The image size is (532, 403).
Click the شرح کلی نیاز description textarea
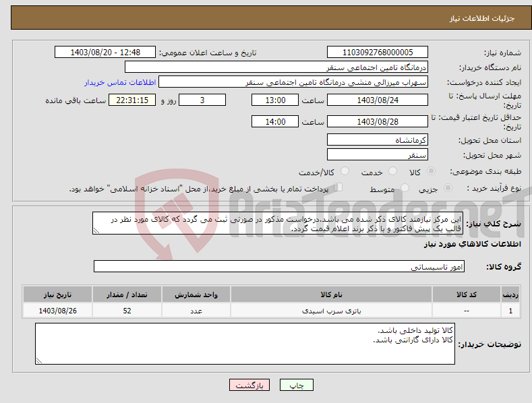[x=278, y=223]
